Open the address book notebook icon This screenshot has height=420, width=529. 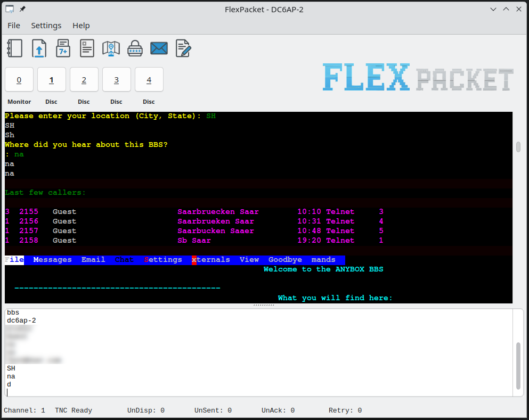[14, 48]
